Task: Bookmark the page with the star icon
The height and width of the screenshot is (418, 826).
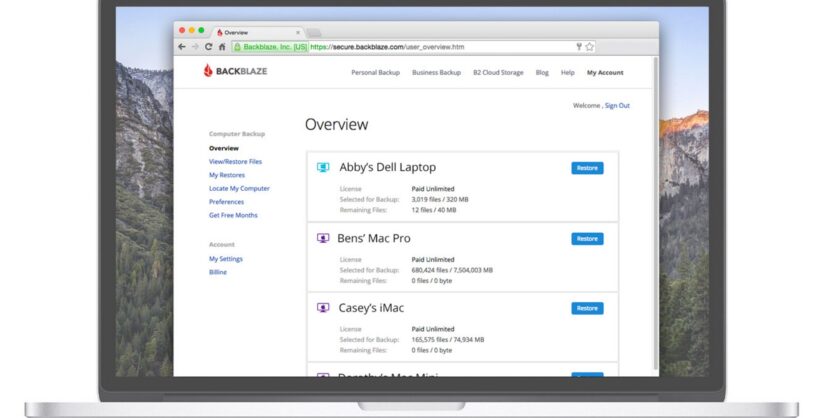Action: [589, 47]
